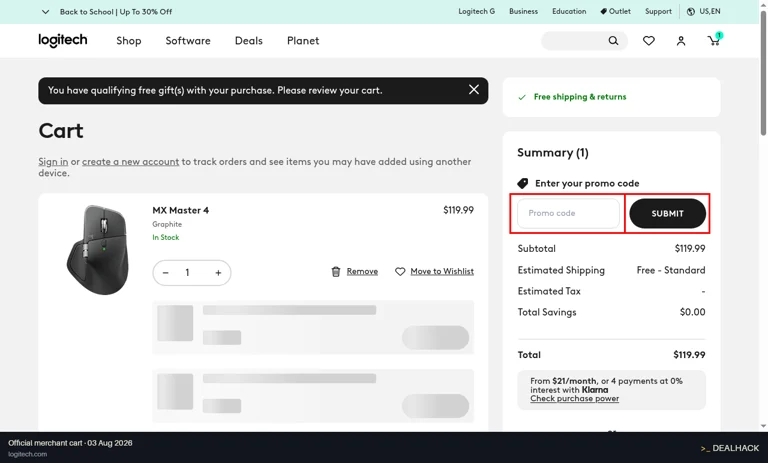768x463 pixels.
Task: Increase MX Master 4 quantity
Action: [218, 273]
